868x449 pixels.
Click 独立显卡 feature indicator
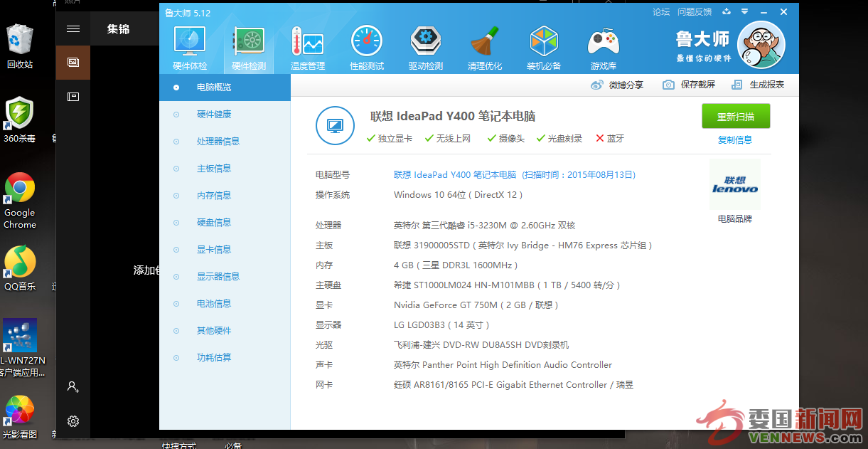[390, 139]
